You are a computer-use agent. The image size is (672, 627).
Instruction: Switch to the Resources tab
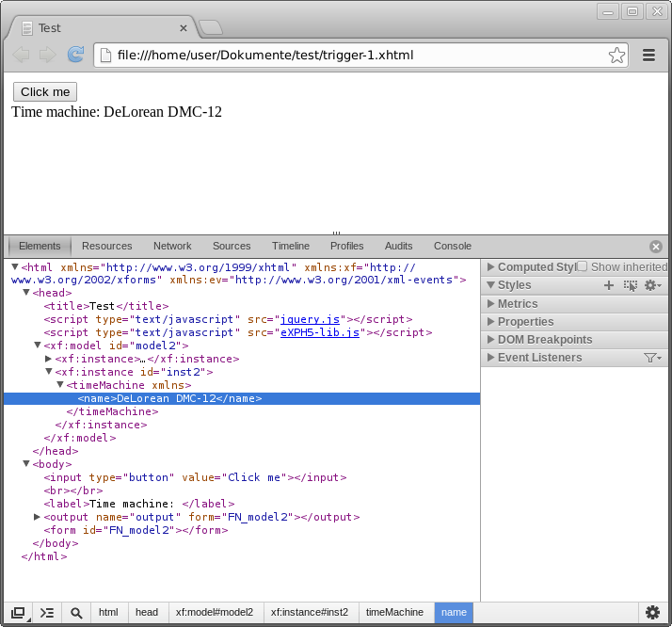pos(106,247)
